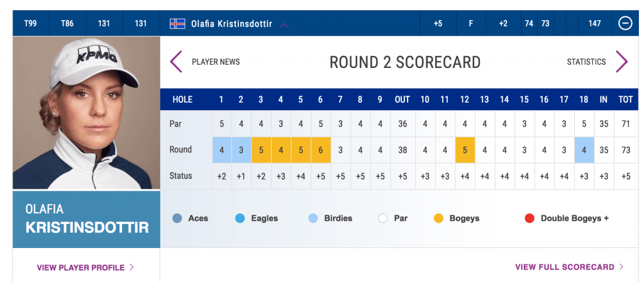This screenshot has height=282, width=644.
Task: Click chevron after View Player Profile
Action: pos(132,267)
